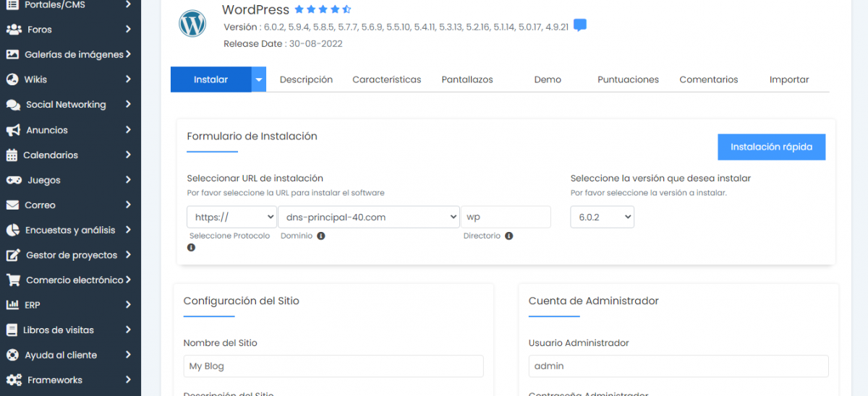
Task: Click the Foros sidebar icon
Action: [x=13, y=30]
